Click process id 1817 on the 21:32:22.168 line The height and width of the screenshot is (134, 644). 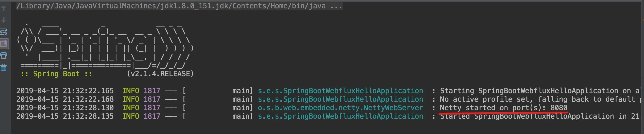click(x=152, y=99)
